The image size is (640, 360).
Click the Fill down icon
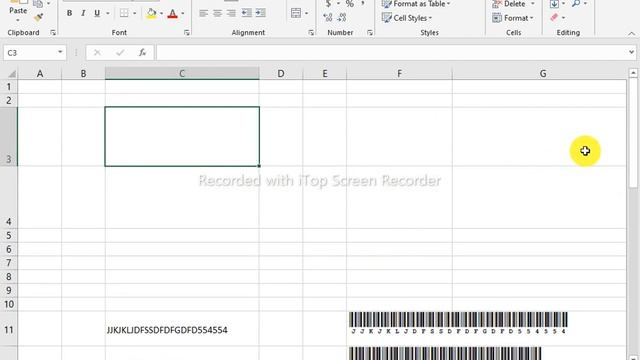coord(554,4)
